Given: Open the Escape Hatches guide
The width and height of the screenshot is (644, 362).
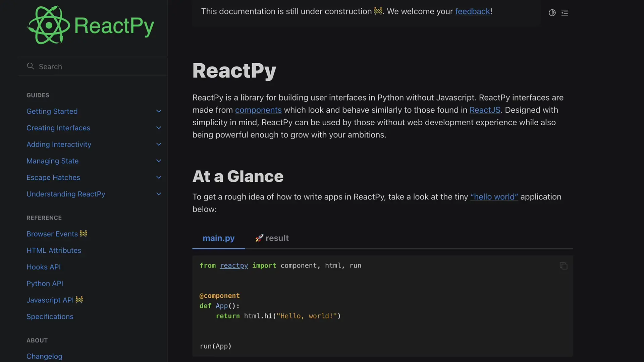Looking at the screenshot, I should 53,177.
